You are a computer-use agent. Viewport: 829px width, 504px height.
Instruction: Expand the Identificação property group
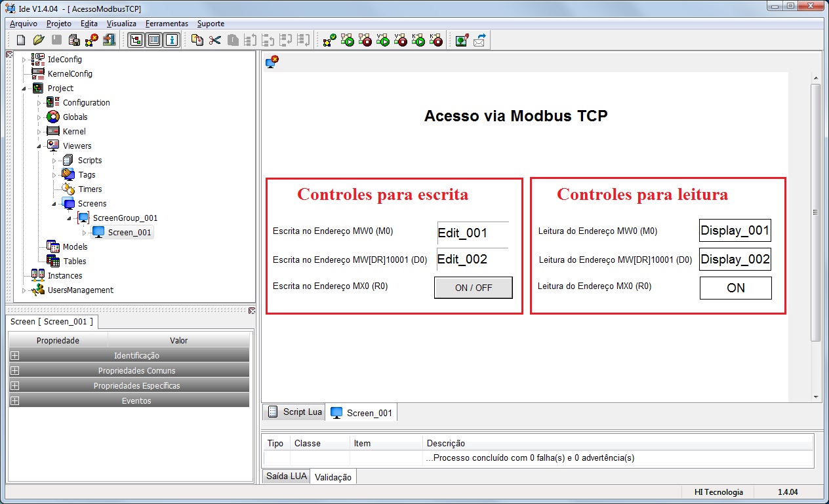(15, 355)
